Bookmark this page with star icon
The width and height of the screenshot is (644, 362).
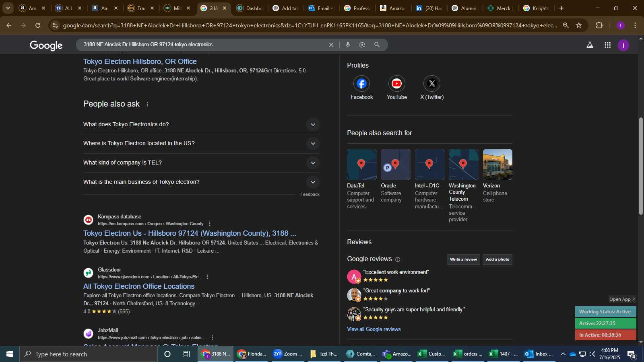tap(579, 25)
